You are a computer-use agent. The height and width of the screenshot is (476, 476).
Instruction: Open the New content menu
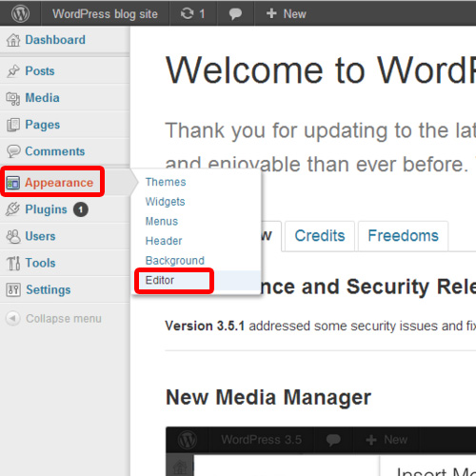286,13
